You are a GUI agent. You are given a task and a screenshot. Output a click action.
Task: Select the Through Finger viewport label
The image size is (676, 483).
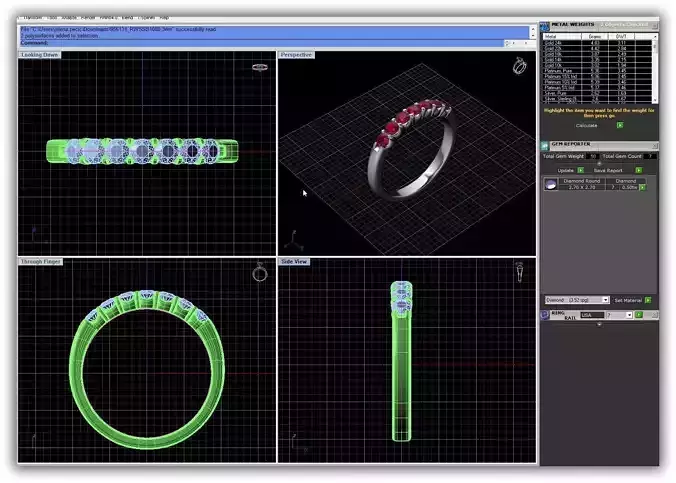pyautogui.click(x=41, y=261)
